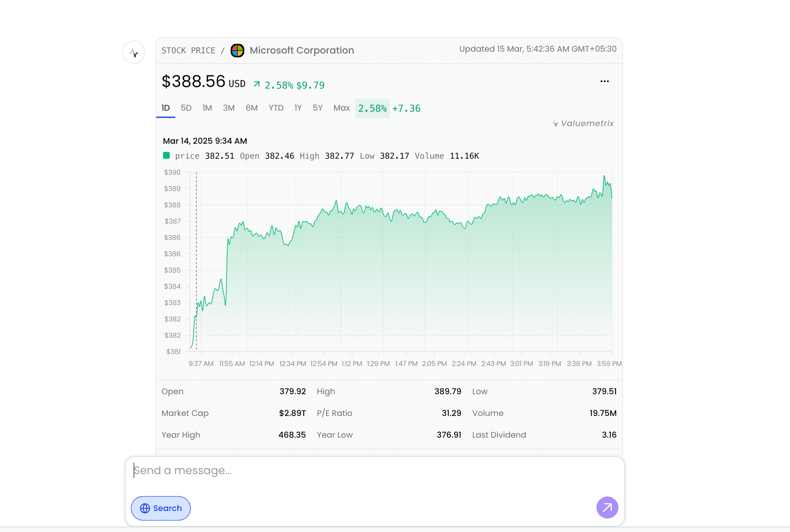Click inside the Send a message input field

(288, 470)
